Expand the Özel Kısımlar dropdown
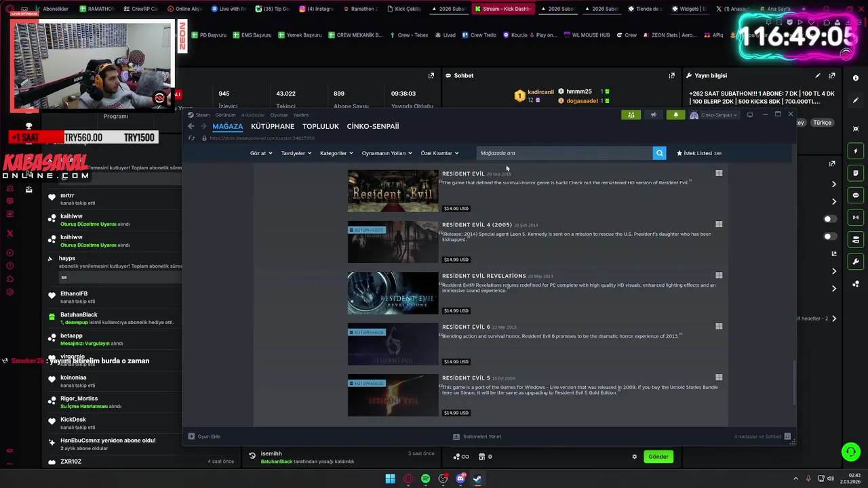868x488 pixels. (439, 153)
